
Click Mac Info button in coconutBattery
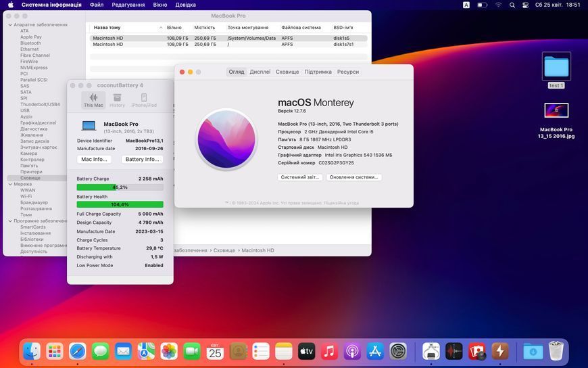(94, 159)
